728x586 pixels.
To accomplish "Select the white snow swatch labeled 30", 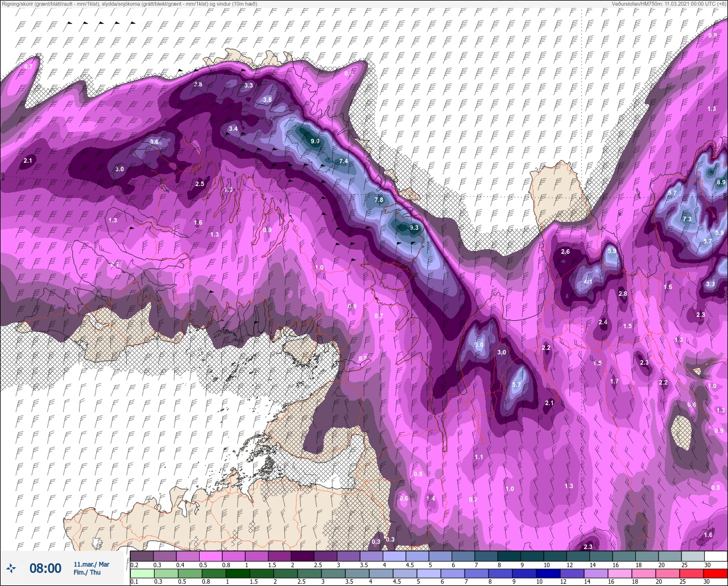I will (715, 556).
